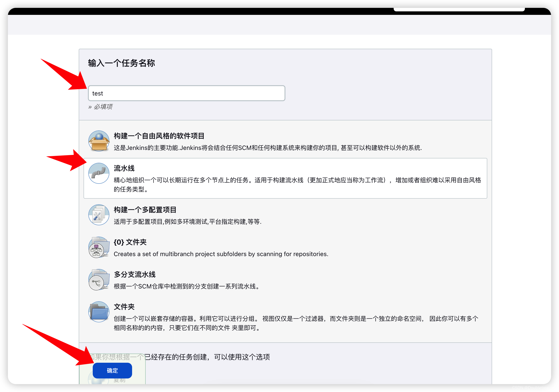
Task: Click the multibranch pipeline branch icon
Action: [x=99, y=279]
